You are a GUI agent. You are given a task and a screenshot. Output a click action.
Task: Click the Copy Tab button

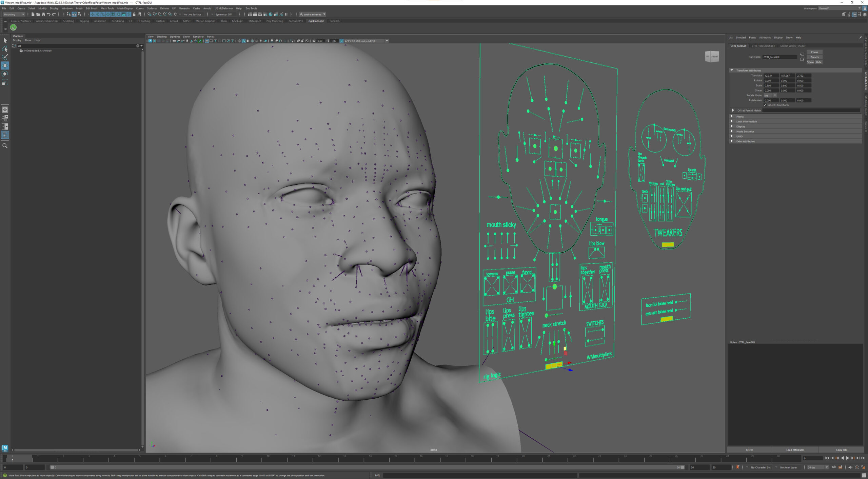pyautogui.click(x=841, y=450)
